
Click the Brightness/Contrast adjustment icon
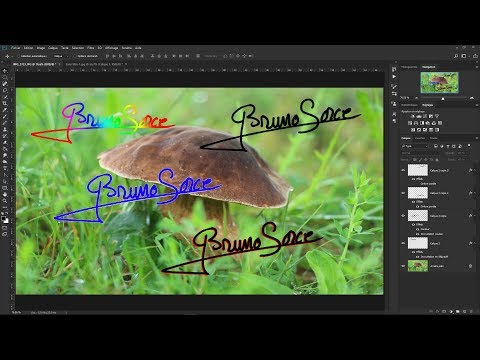(x=413, y=116)
